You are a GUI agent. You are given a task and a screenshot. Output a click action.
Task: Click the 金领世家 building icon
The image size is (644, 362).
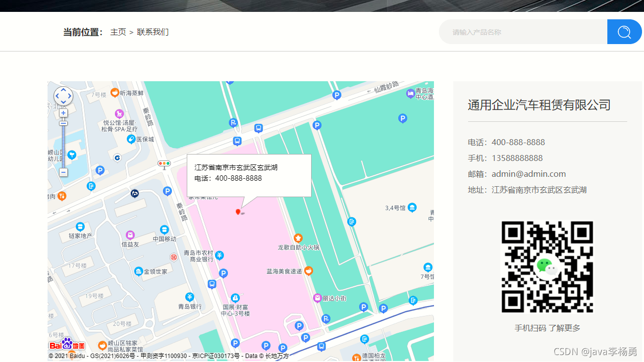point(139,271)
